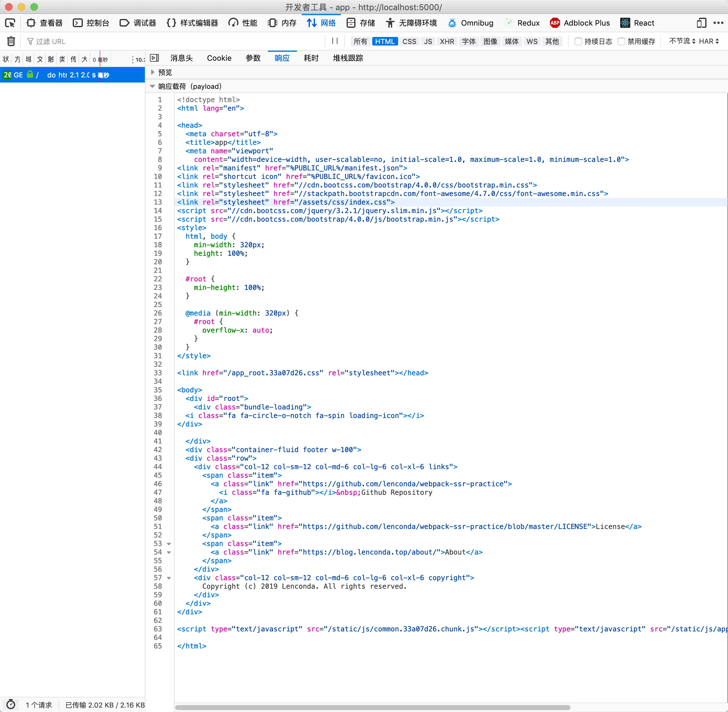Switch to the Cookie tab
The height and width of the screenshot is (712, 728).
pyautogui.click(x=219, y=58)
